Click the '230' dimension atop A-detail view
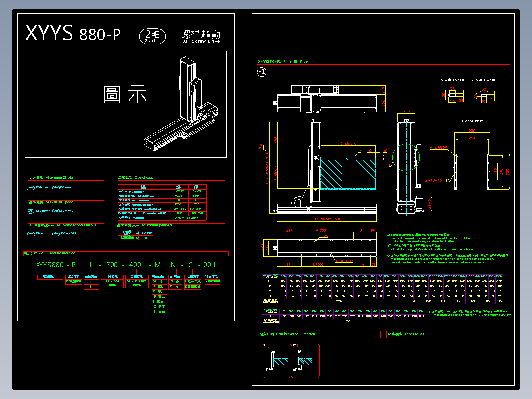 pos(472,131)
